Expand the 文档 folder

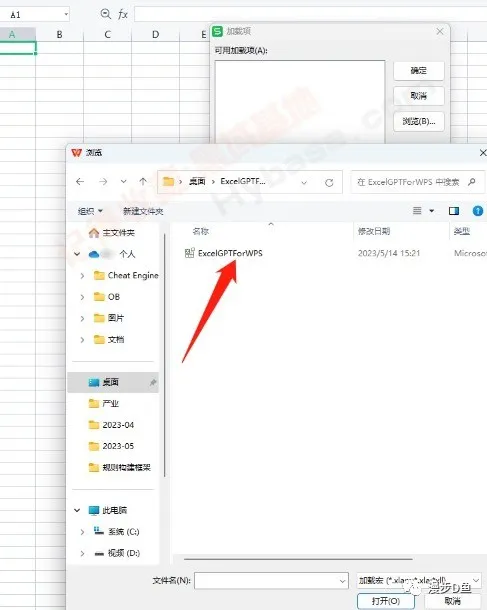click(82, 340)
